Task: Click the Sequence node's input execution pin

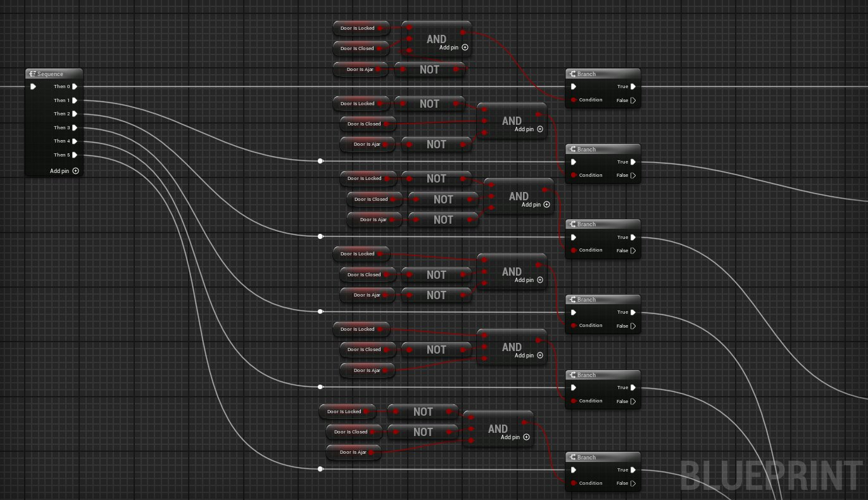Action: [x=33, y=87]
